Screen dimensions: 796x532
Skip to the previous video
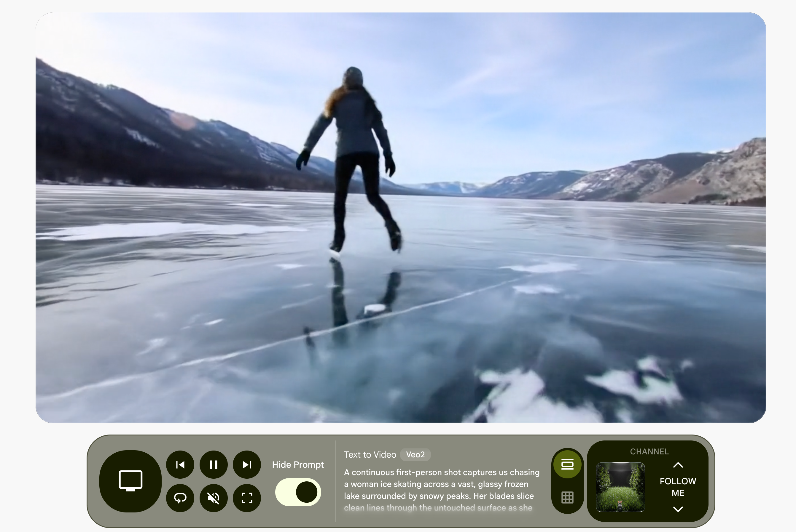(x=180, y=464)
